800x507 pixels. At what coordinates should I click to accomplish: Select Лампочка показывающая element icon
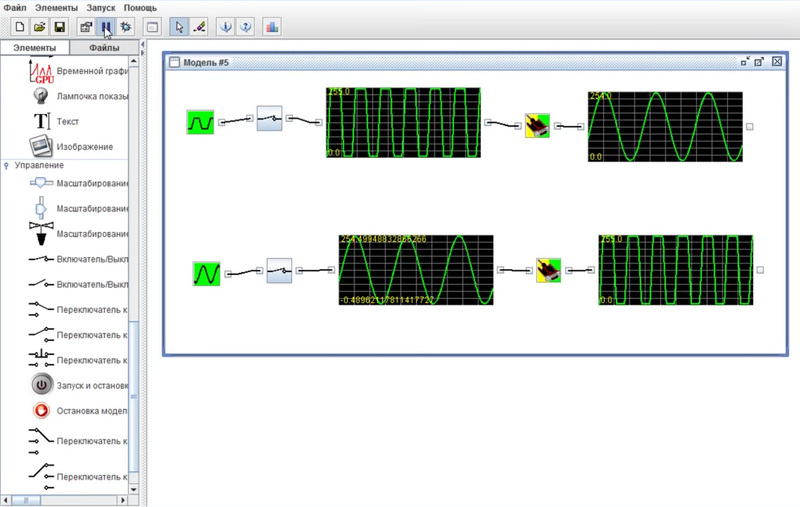[x=41, y=96]
